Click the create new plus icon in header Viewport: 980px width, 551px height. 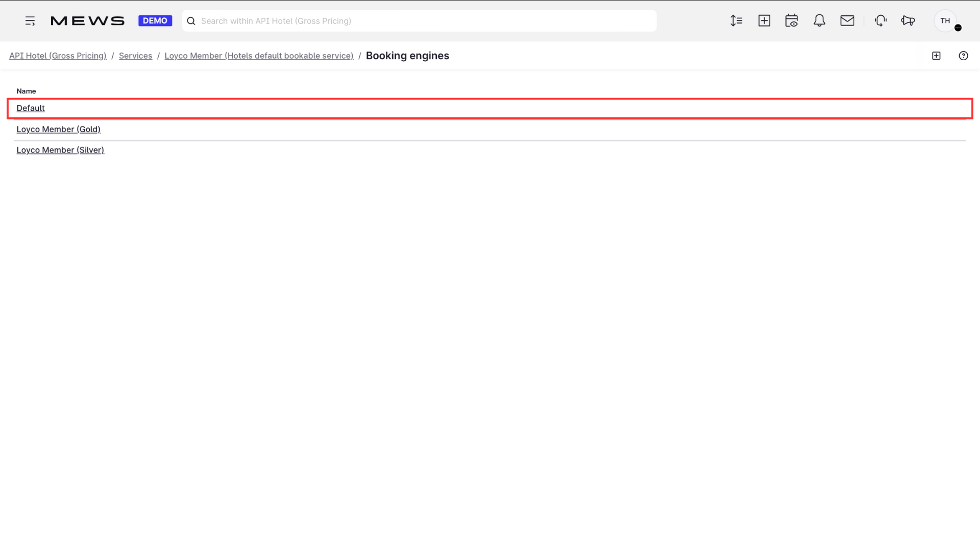pos(764,21)
